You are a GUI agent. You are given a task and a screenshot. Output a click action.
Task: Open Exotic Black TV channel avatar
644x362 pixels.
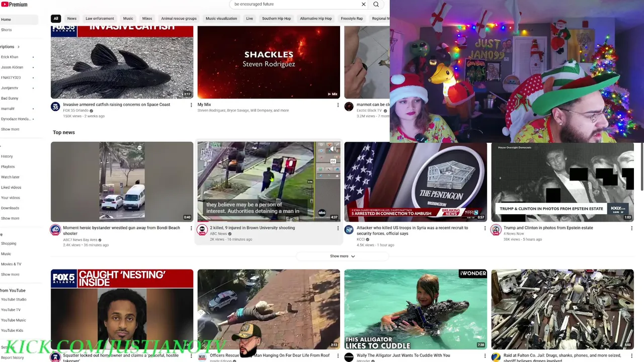[349, 107]
